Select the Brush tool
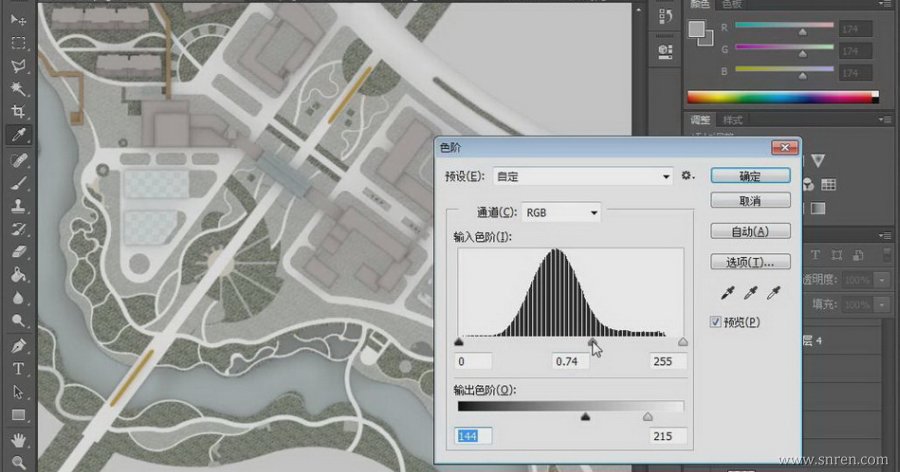Screen dimensions: 900x472 18,183
